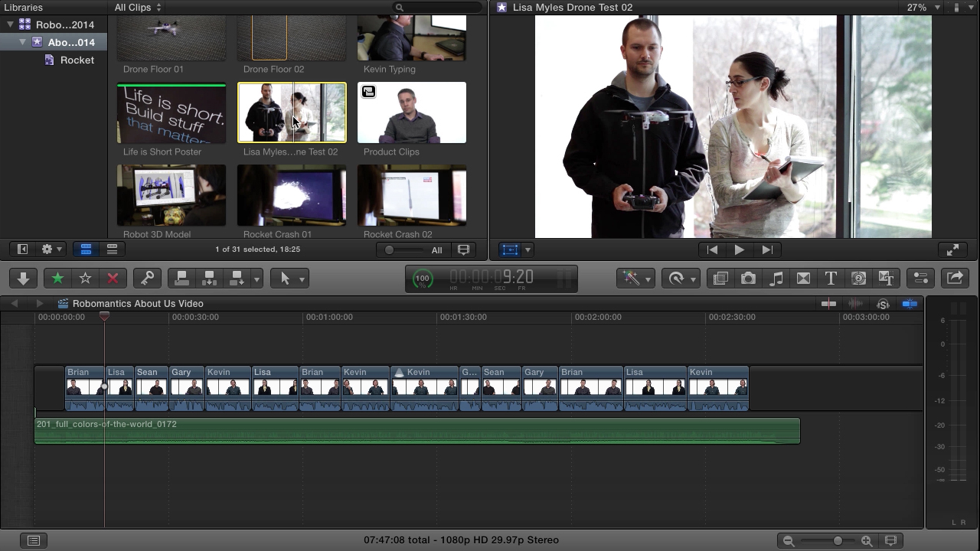Click the timeline zoom slider

pos(837,540)
